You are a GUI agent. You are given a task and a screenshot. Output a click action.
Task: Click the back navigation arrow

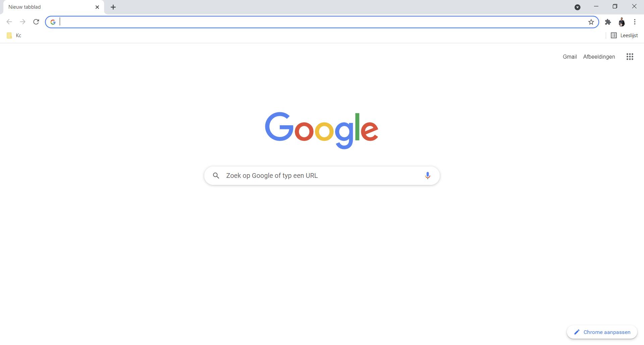coord(9,22)
